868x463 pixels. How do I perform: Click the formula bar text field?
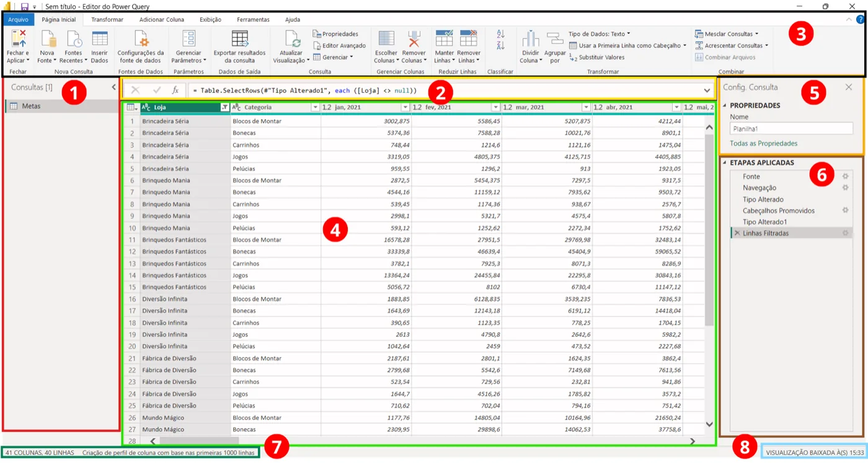(x=443, y=90)
